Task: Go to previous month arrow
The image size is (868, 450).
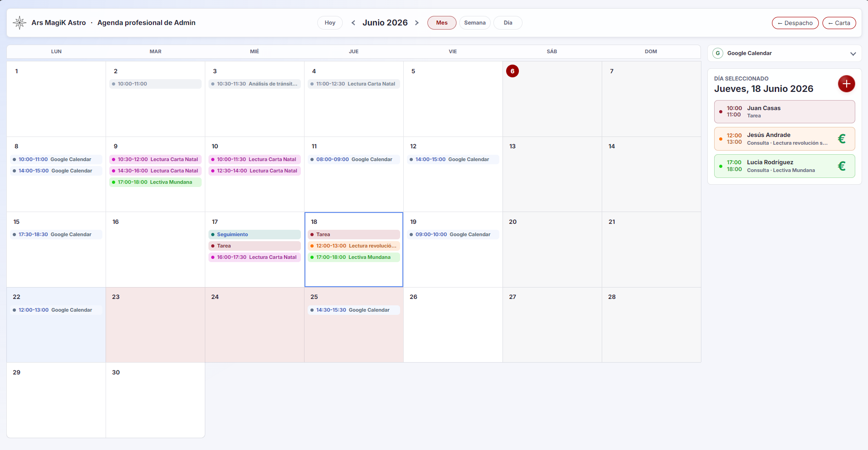Action: click(x=353, y=23)
